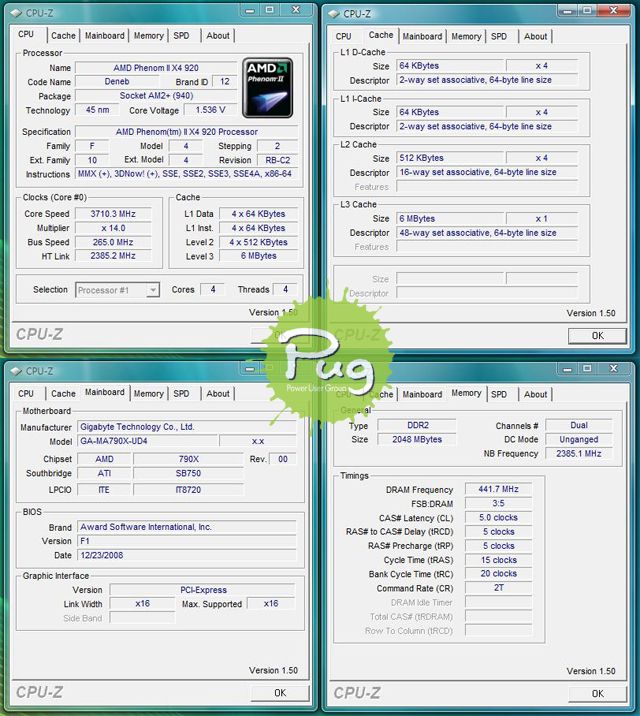Select the SPD tab in the Memory window

499,395
